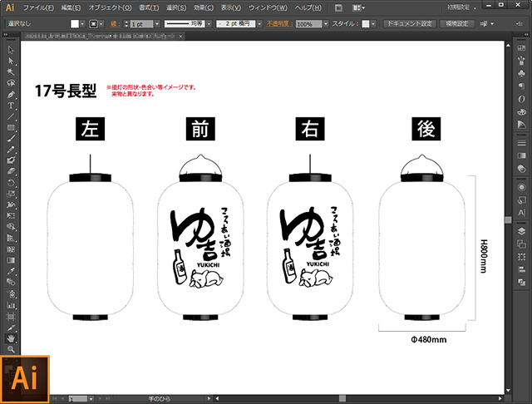This screenshot has height=404, width=532.
Task: Open the variable width profile 均等 dropdown
Action: pyautogui.click(x=209, y=24)
